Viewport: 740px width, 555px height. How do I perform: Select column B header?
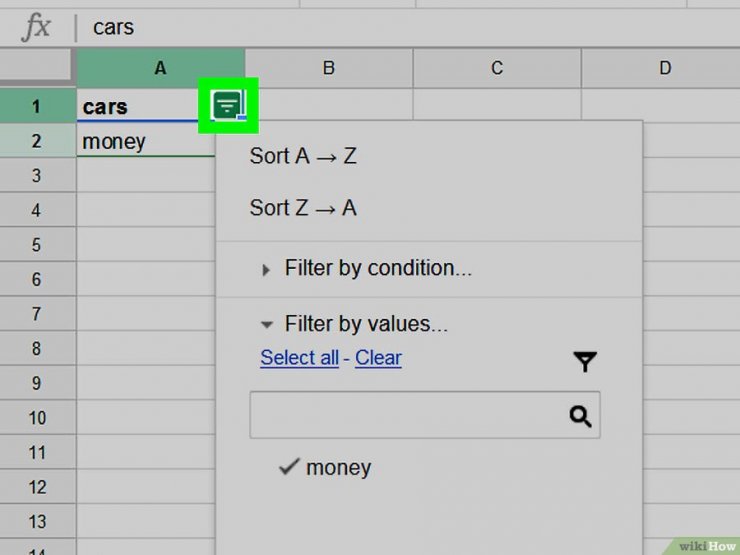[329, 68]
